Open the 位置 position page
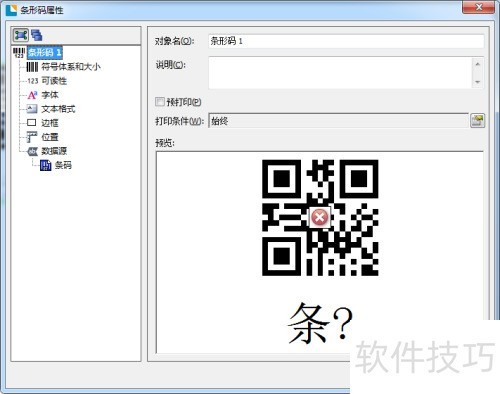This screenshot has height=394, width=500. point(50,137)
